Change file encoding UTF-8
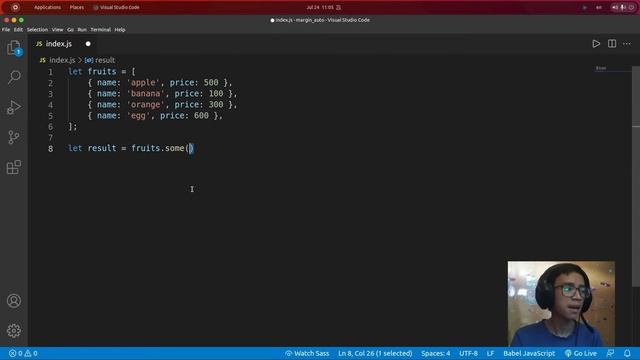 (468, 353)
